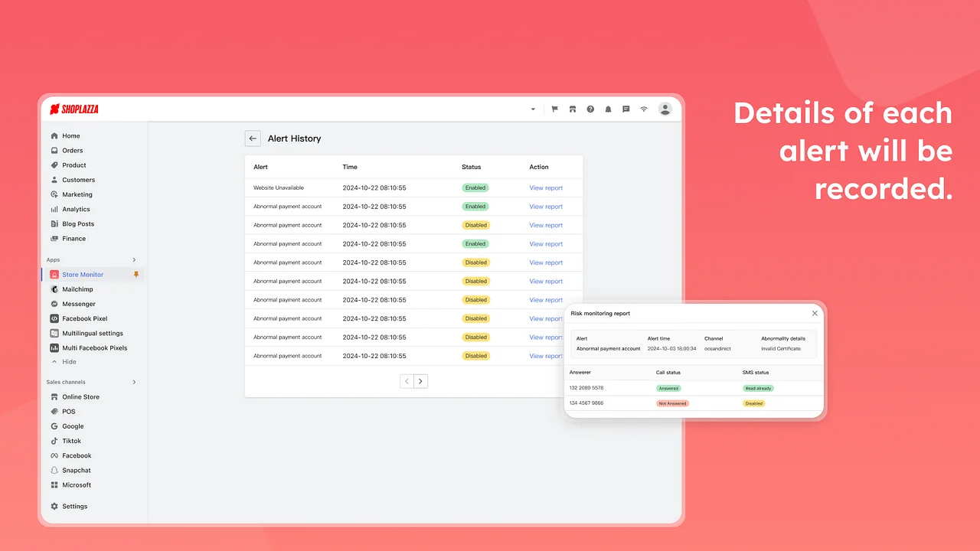Screen dimensions: 980x551
Task: Open the dropdown arrow beside the top search bar
Action: click(x=533, y=109)
